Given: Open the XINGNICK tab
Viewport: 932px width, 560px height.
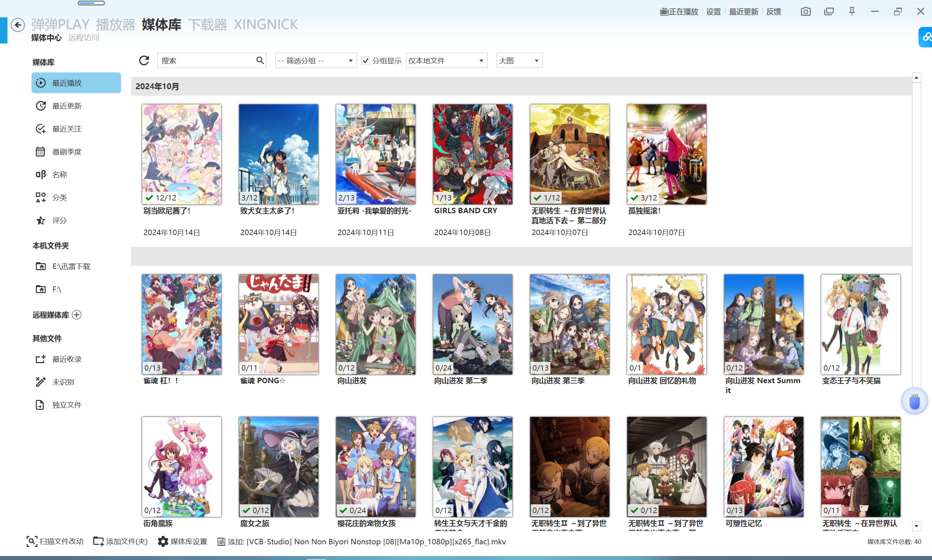Looking at the screenshot, I should 266,24.
